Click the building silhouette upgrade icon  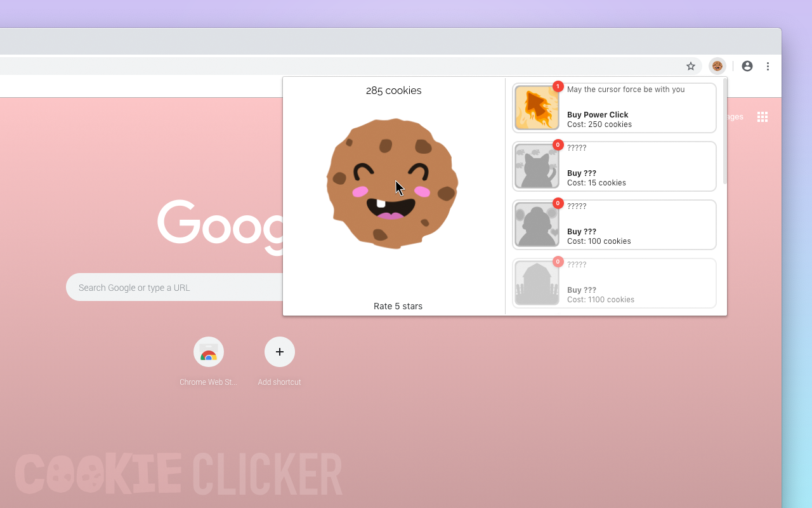pyautogui.click(x=537, y=283)
